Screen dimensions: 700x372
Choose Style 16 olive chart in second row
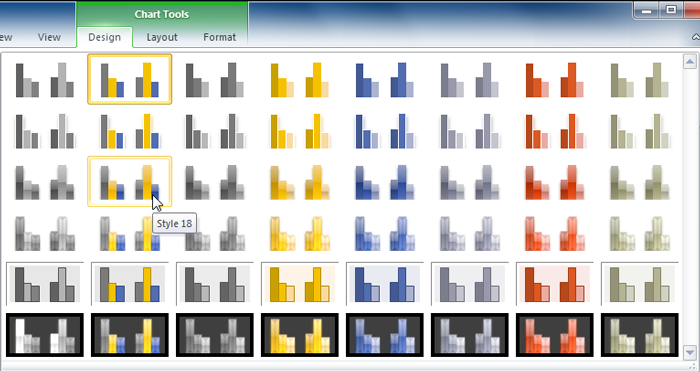point(640,131)
